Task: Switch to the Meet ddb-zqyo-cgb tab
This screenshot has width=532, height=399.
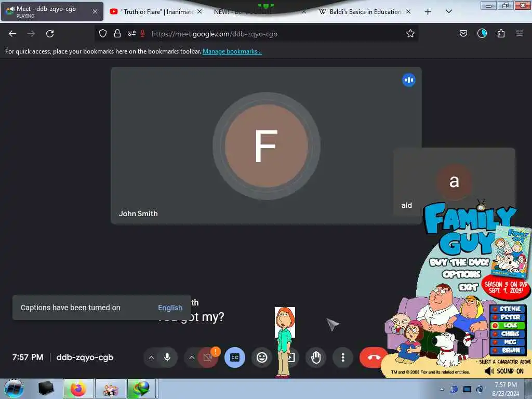Action: point(52,11)
